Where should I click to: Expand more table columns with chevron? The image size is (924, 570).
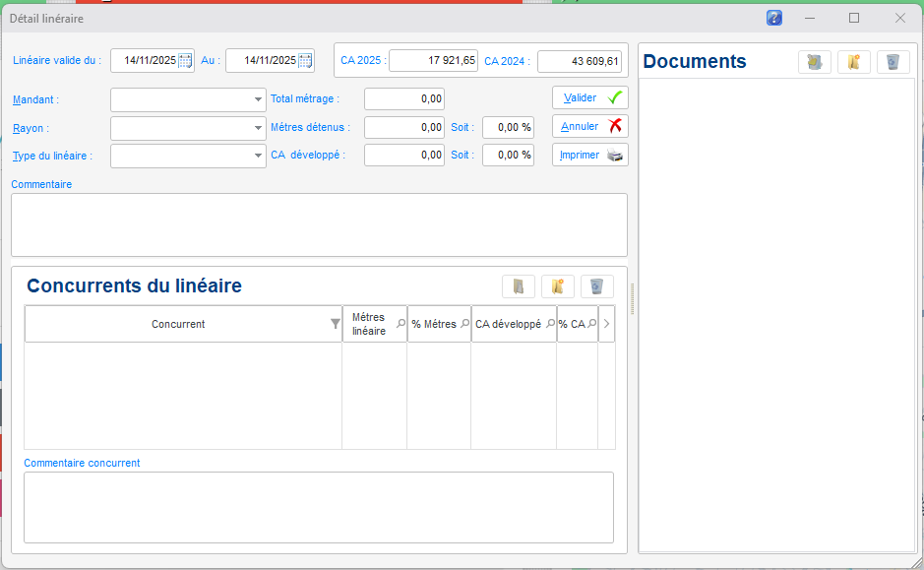606,324
